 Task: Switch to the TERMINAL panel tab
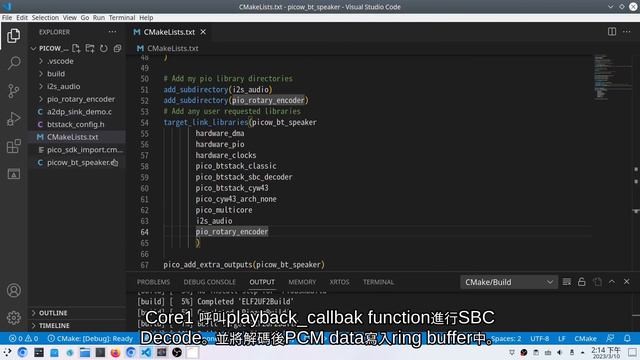[x=378, y=282]
